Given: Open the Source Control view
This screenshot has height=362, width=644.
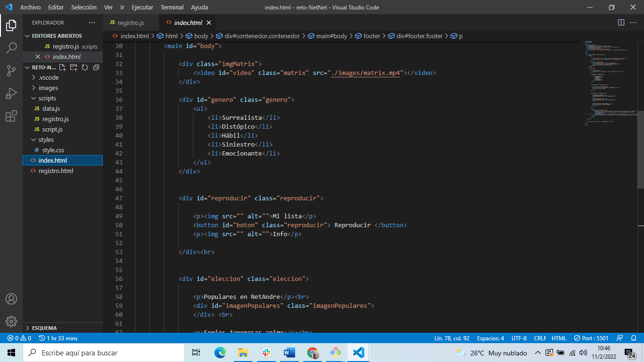Looking at the screenshot, I should [11, 71].
